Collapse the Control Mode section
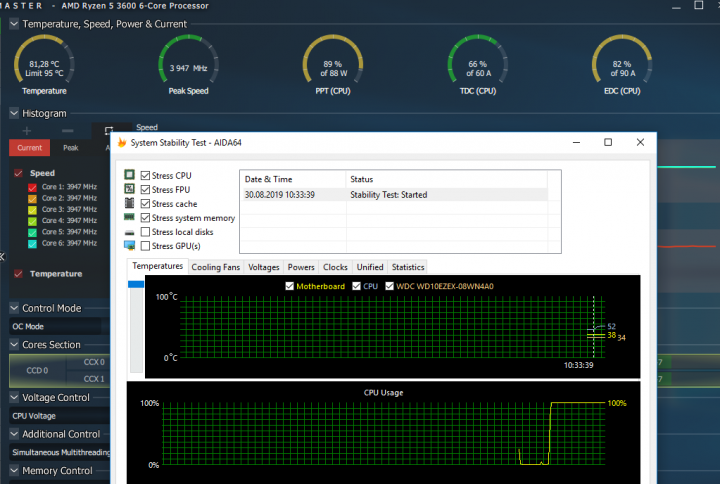720x484 pixels. click(x=14, y=308)
